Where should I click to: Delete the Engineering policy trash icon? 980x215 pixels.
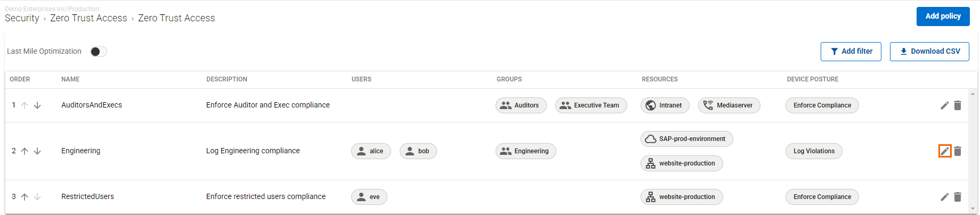tap(958, 151)
